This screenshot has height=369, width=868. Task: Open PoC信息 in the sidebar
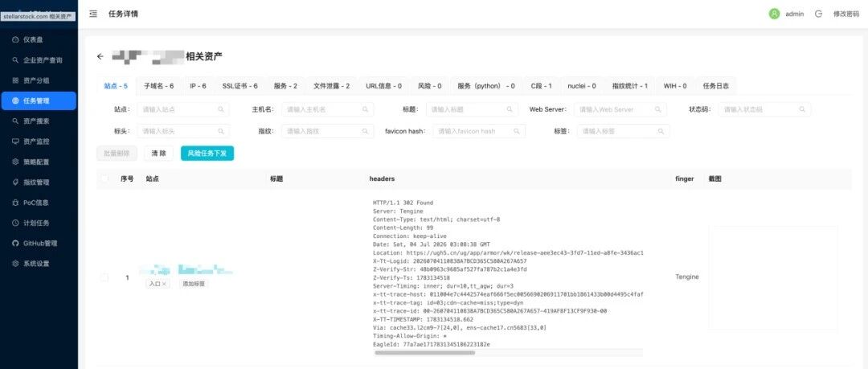point(39,203)
